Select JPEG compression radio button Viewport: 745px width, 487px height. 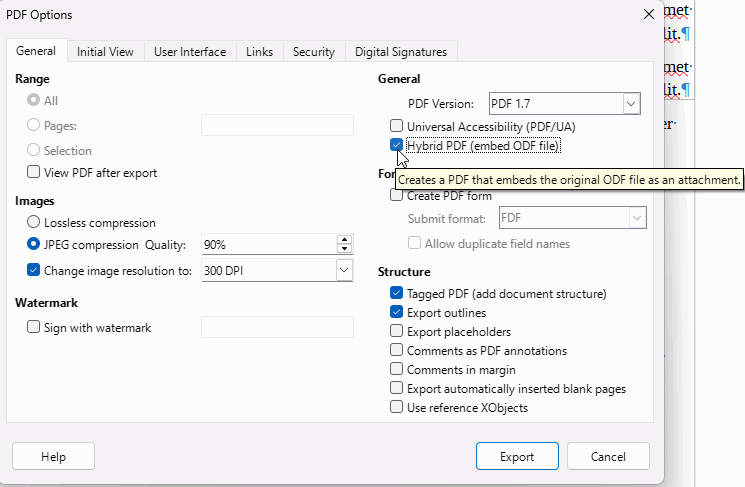click(x=33, y=244)
